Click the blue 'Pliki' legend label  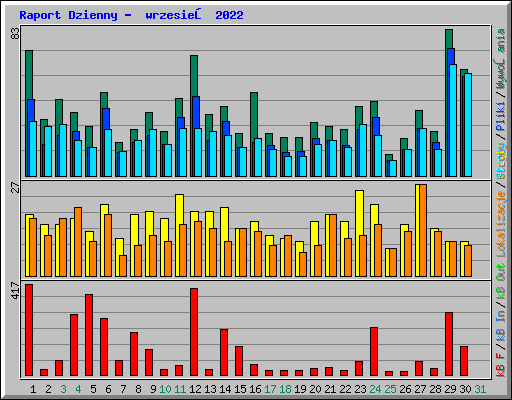tap(501, 117)
